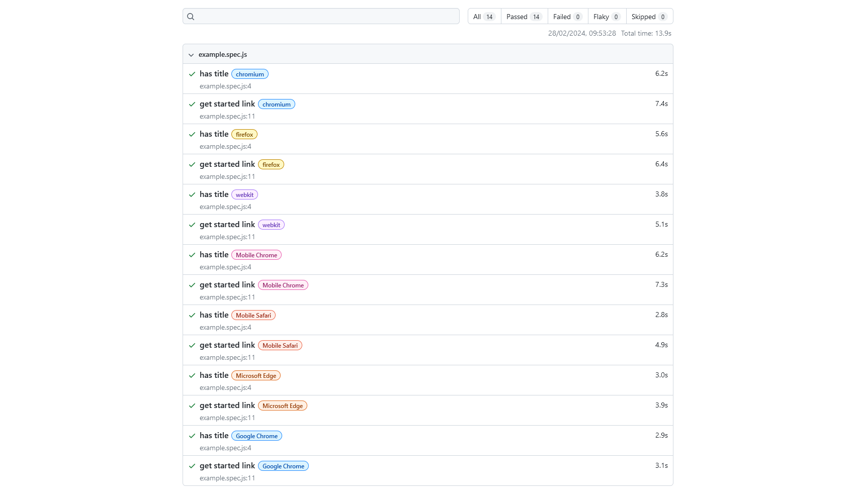Click Google Chrome tag on has title row

pos(256,436)
